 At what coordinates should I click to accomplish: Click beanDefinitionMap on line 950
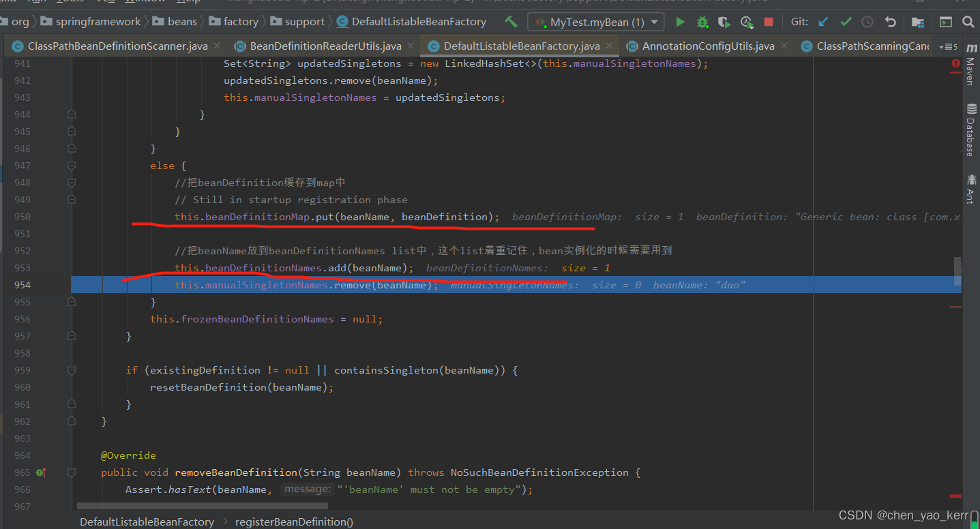coord(258,217)
